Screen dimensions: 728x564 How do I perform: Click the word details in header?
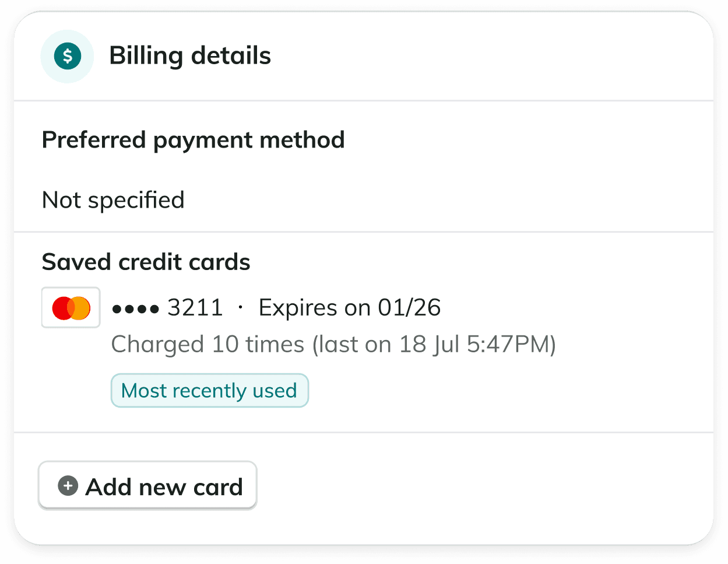click(x=231, y=56)
